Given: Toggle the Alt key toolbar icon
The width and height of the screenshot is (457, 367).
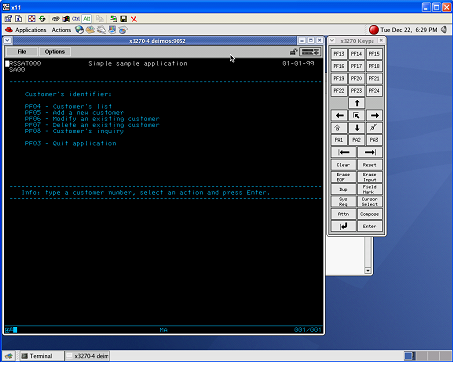Looking at the screenshot, I should pos(87,19).
